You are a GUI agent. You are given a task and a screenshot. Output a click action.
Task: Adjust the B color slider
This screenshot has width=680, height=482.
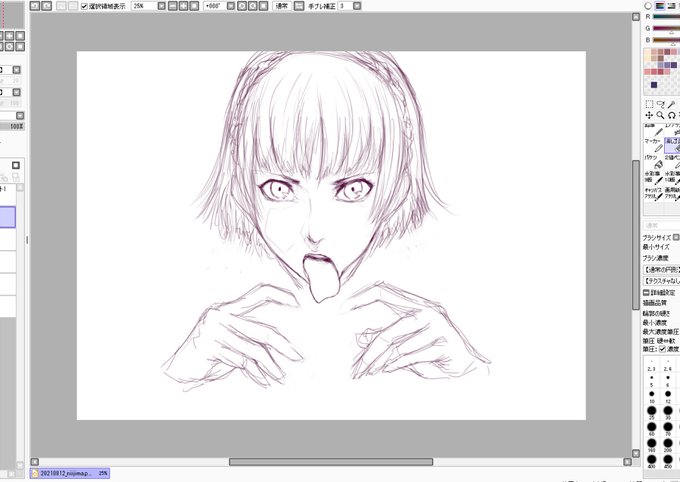[666, 40]
